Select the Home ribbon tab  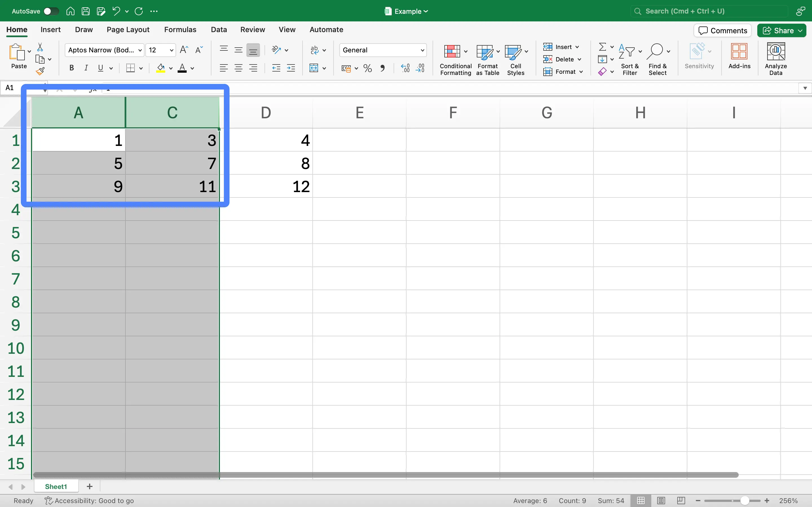16,29
